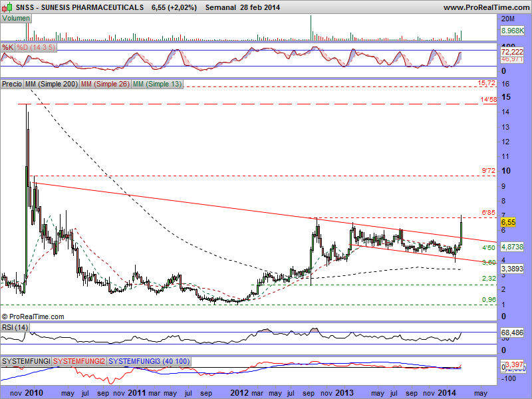
Task: Click the © ProRealTime.com copyright text
Action: point(33,317)
